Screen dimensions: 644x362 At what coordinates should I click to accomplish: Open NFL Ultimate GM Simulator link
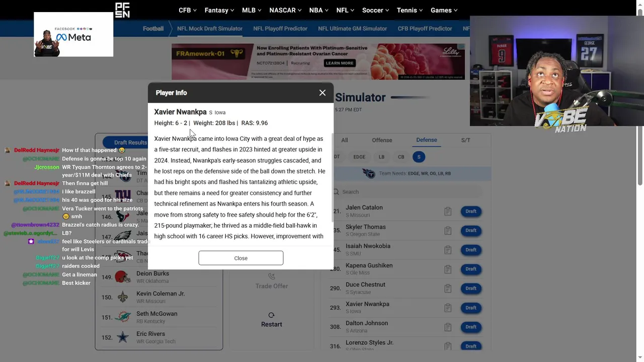(352, 29)
